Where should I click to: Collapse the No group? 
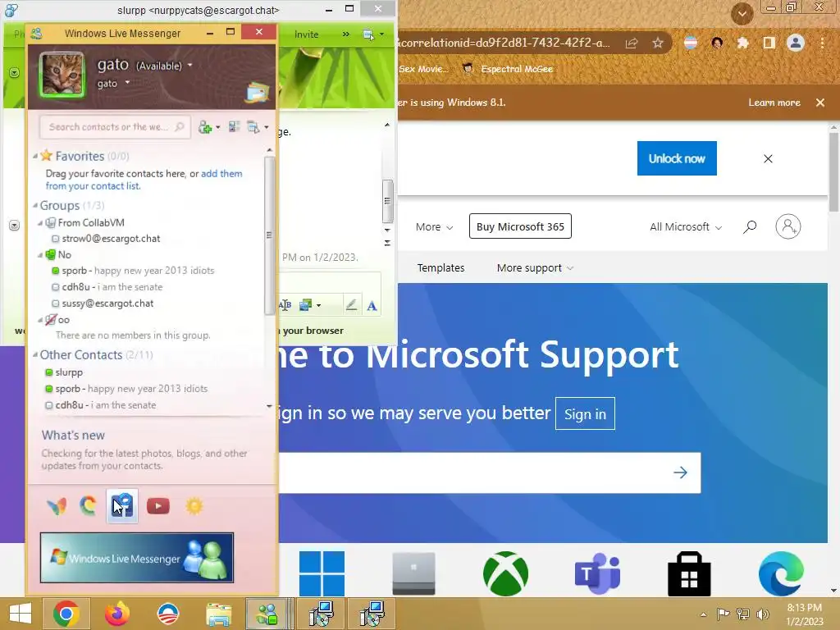(40, 255)
